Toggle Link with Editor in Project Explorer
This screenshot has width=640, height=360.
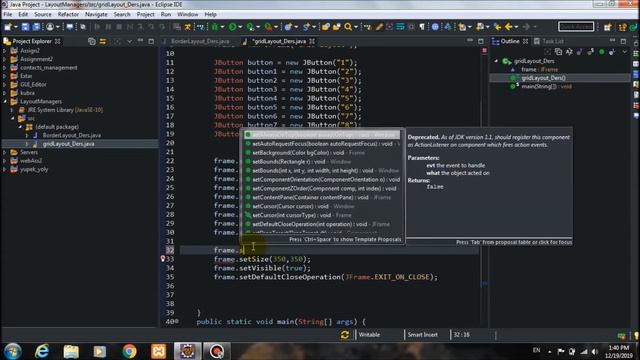[x=102, y=41]
